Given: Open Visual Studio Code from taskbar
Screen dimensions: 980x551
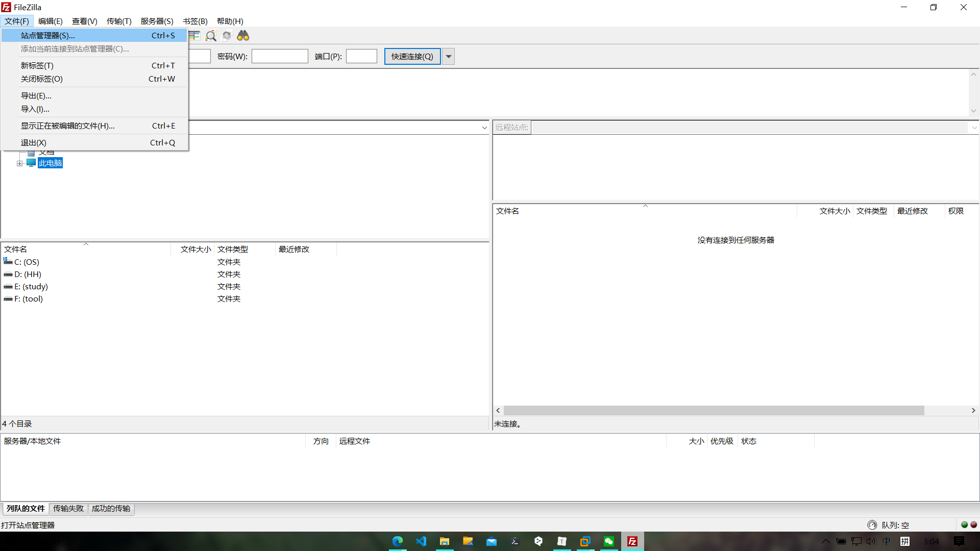Looking at the screenshot, I should (x=421, y=541).
